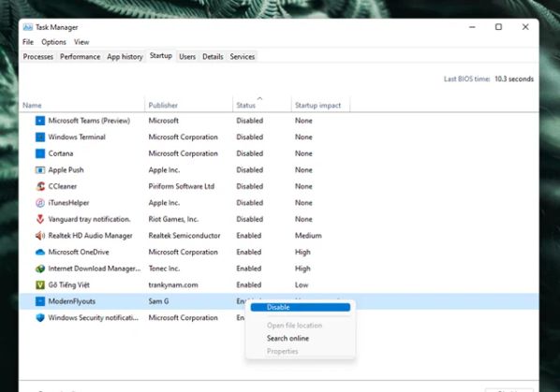The width and height of the screenshot is (560, 392).
Task: Click Open file location in context menu
Action: click(294, 326)
